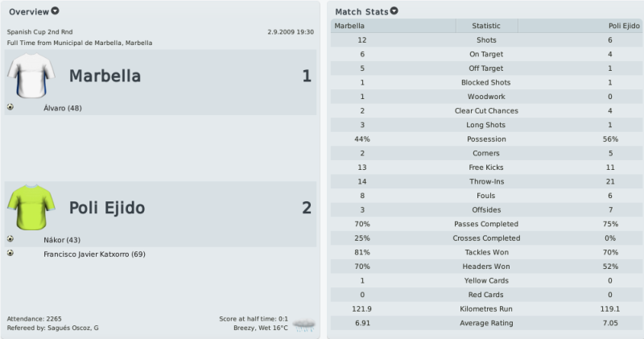This screenshot has height=339, width=644.
Task: Open the Marbella team name link
Action: tap(105, 76)
